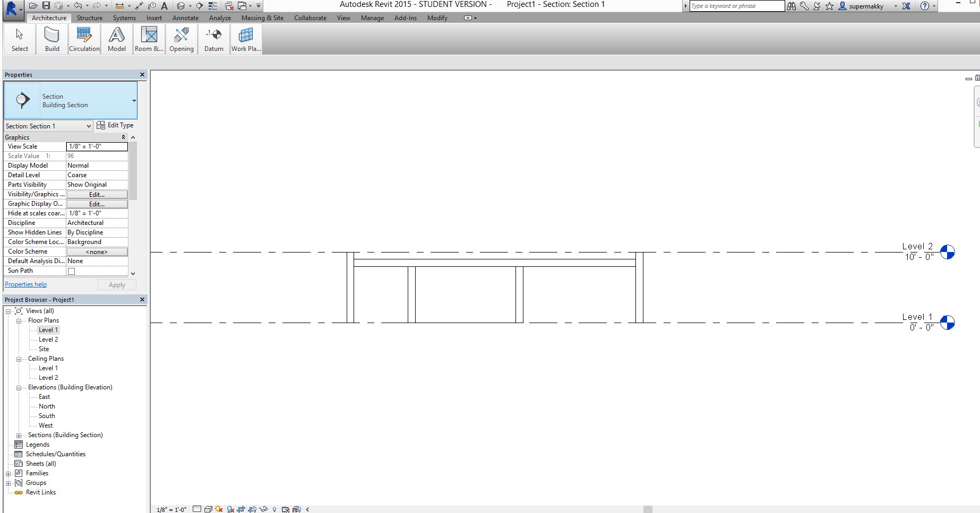Click the Edit Type button
The image size is (980, 513).
click(115, 126)
